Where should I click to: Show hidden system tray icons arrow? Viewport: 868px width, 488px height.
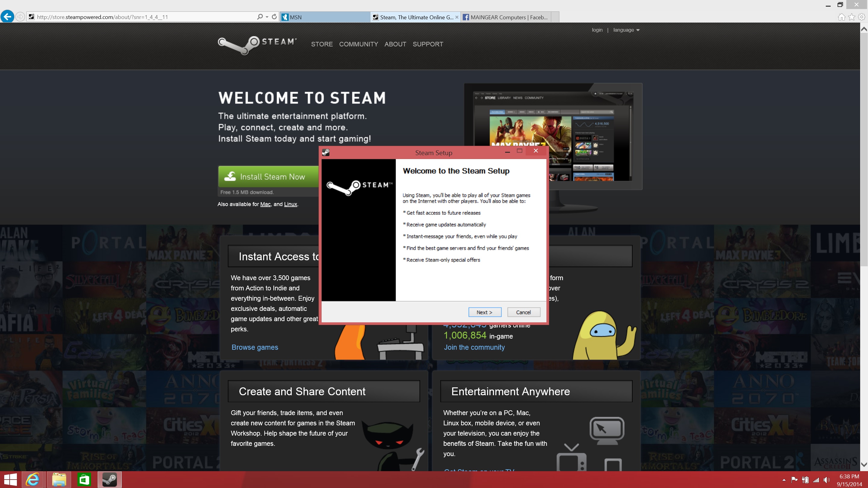tap(784, 480)
